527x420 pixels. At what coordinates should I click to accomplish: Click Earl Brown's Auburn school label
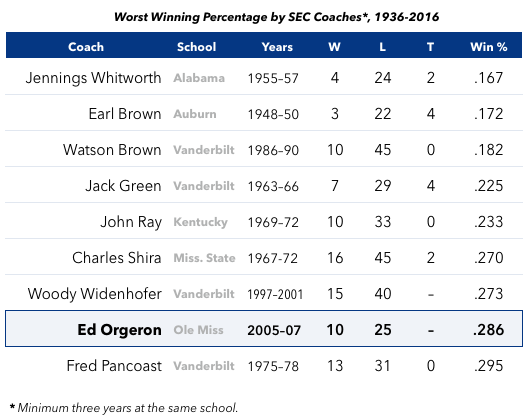pyautogui.click(x=195, y=114)
